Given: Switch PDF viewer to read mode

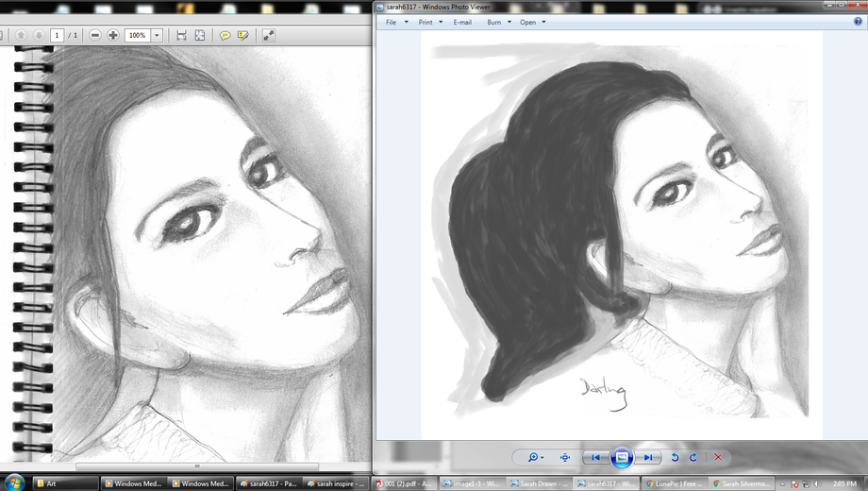Looking at the screenshot, I should pos(269,35).
